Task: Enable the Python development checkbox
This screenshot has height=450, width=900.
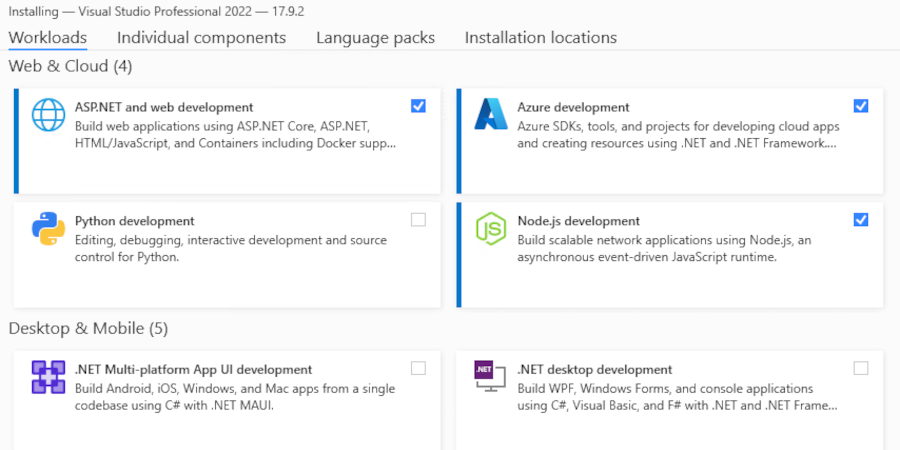Action: click(418, 220)
